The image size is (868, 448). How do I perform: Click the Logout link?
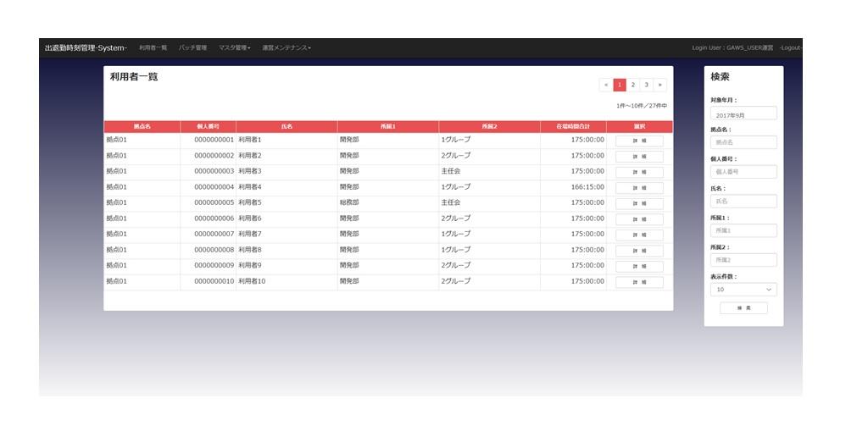[x=790, y=47]
